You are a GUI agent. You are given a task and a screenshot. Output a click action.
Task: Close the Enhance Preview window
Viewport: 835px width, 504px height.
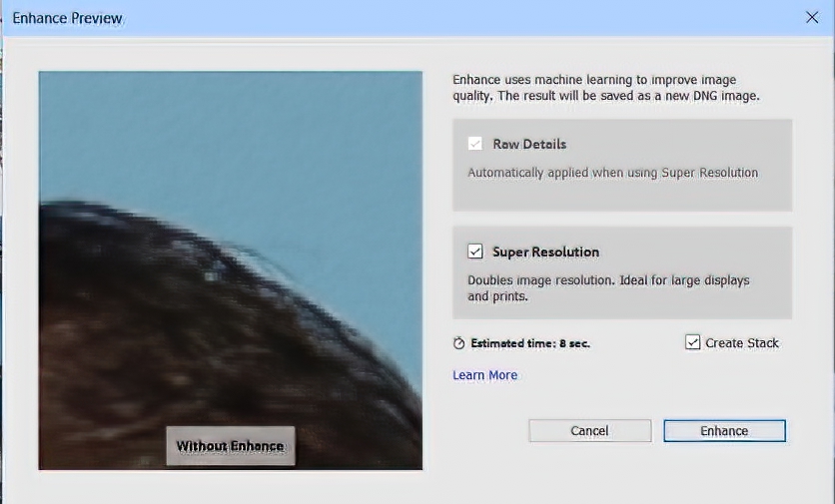click(x=812, y=18)
